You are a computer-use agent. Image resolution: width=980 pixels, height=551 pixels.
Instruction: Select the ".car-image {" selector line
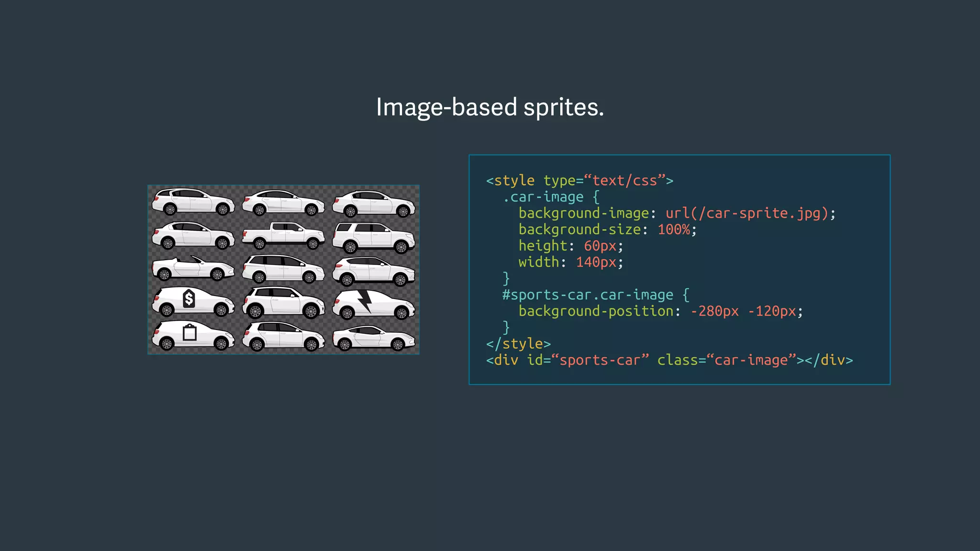pos(550,197)
